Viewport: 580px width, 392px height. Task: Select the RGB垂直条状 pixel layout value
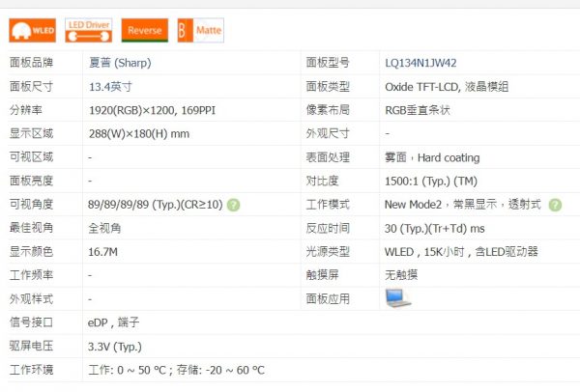click(418, 110)
